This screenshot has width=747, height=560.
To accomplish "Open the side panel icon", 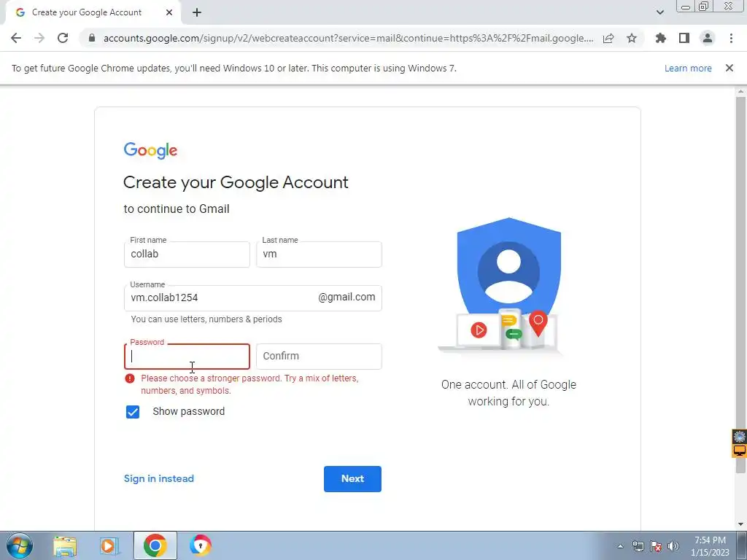I will [684, 38].
